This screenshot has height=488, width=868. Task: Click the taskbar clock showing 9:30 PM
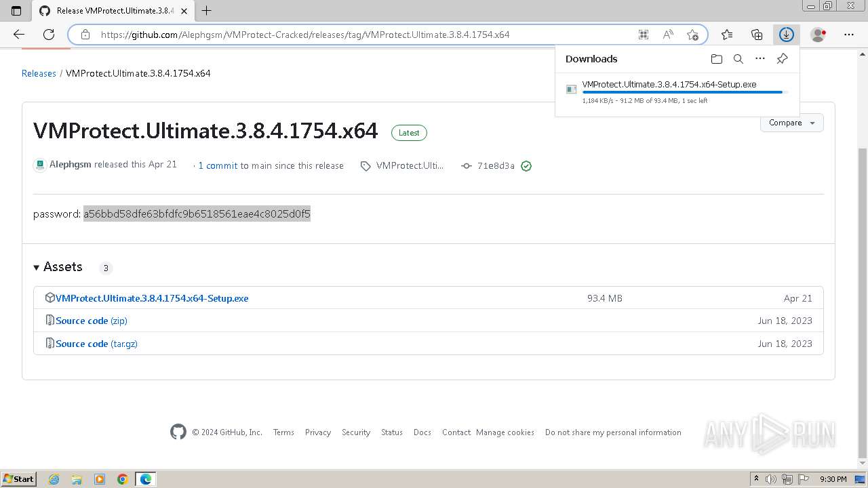833,479
